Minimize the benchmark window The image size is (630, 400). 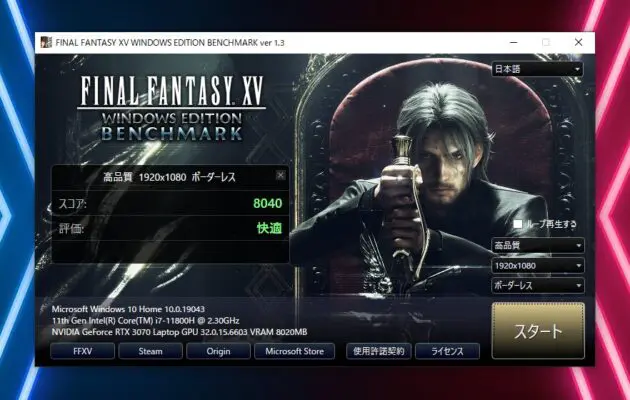513,42
